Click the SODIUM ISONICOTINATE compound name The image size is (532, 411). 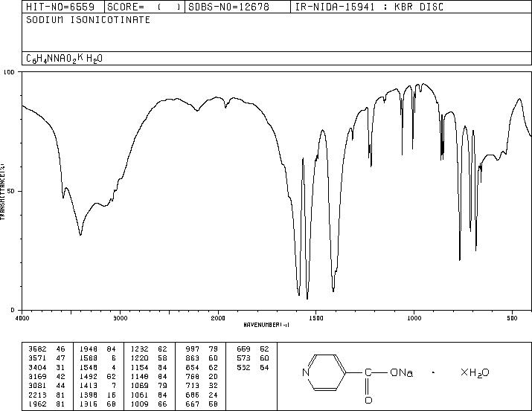(x=89, y=20)
